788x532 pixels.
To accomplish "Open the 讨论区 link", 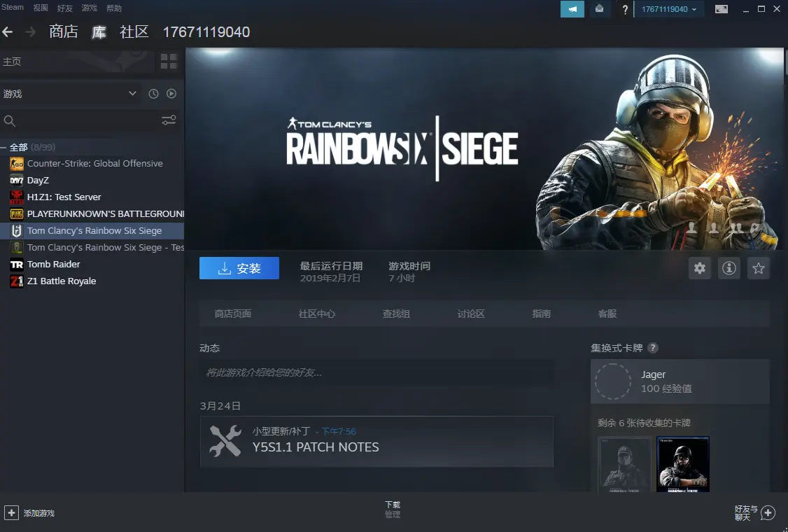I will point(471,314).
